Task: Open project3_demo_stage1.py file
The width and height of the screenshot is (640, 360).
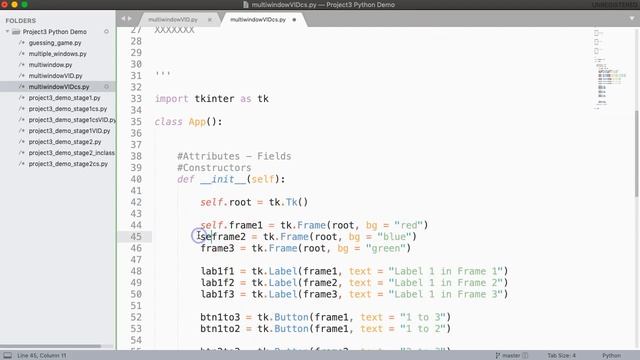Action: click(x=64, y=98)
